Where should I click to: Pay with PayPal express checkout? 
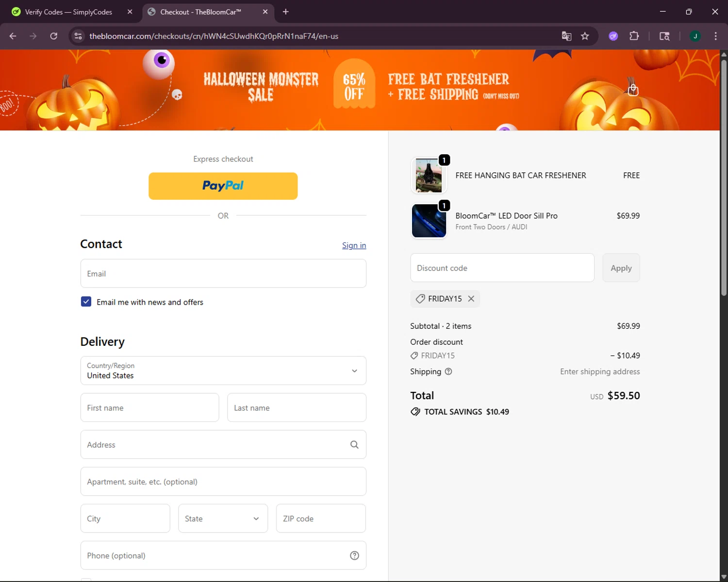(223, 186)
